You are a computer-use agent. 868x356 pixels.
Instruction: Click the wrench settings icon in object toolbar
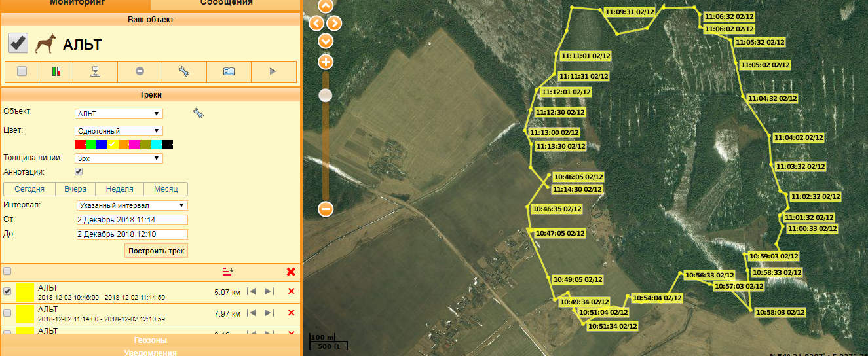click(x=184, y=71)
